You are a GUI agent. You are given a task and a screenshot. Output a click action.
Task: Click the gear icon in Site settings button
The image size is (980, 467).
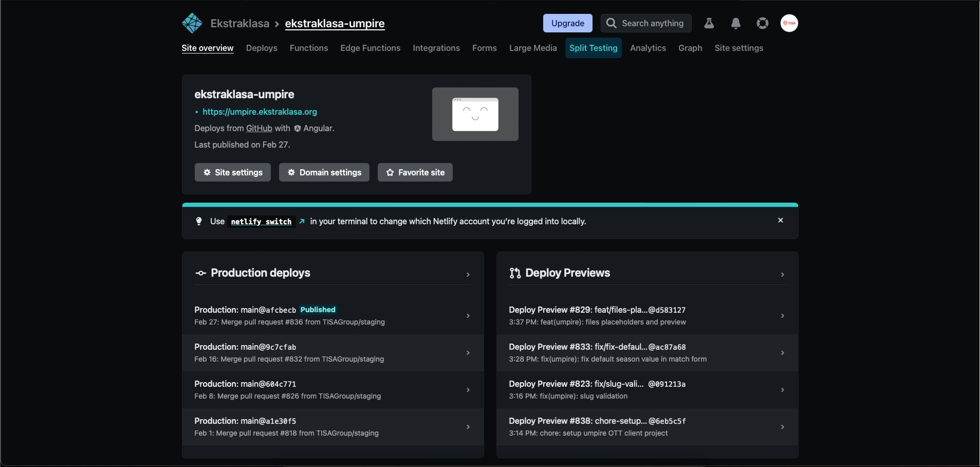click(x=207, y=172)
